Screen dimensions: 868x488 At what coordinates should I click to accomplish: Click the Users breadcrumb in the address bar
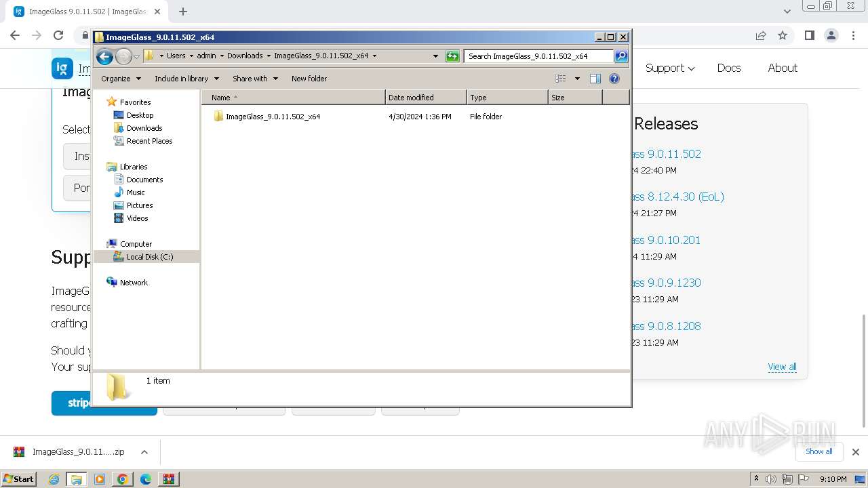tap(176, 56)
